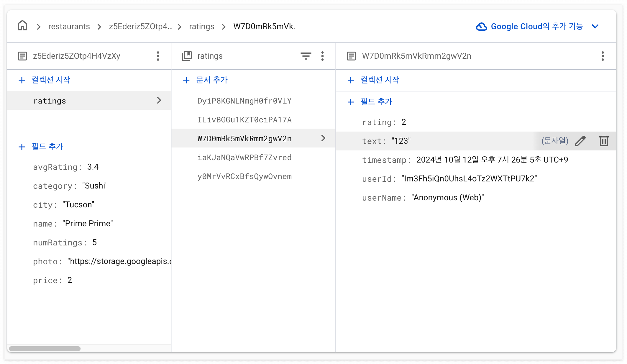
Task: Select document DyiP8KGNLNmgH0fr0VlY
Action: pyautogui.click(x=244, y=101)
